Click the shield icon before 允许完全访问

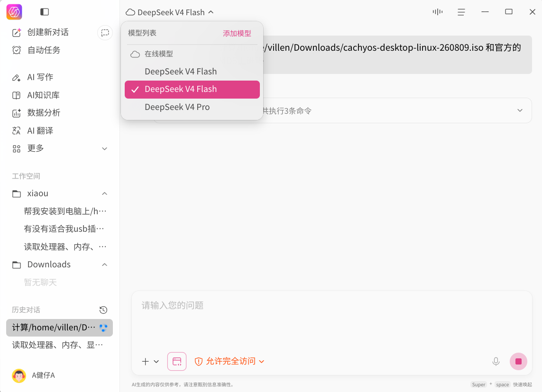coord(199,362)
